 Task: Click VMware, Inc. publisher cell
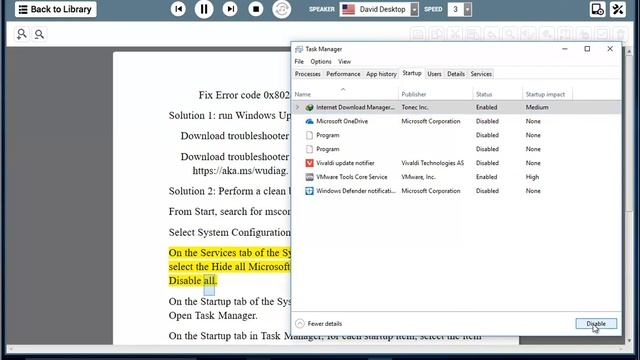pos(418,177)
